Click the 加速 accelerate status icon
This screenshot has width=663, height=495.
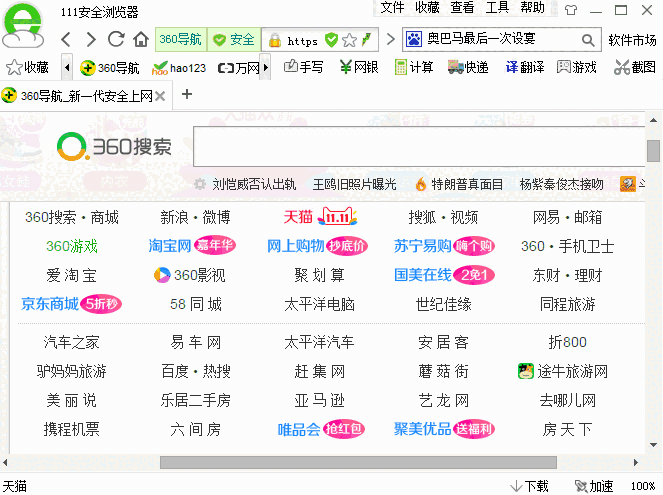tap(594, 486)
